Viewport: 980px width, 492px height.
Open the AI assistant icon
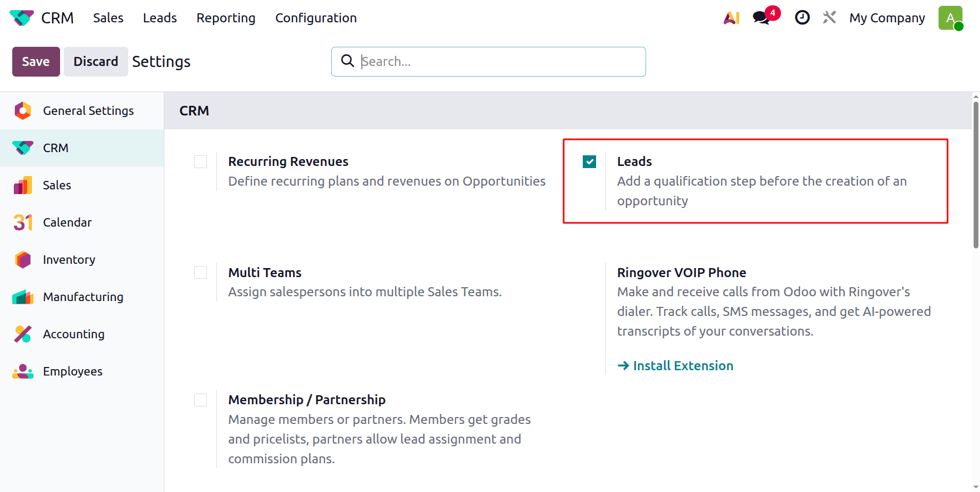(x=732, y=18)
